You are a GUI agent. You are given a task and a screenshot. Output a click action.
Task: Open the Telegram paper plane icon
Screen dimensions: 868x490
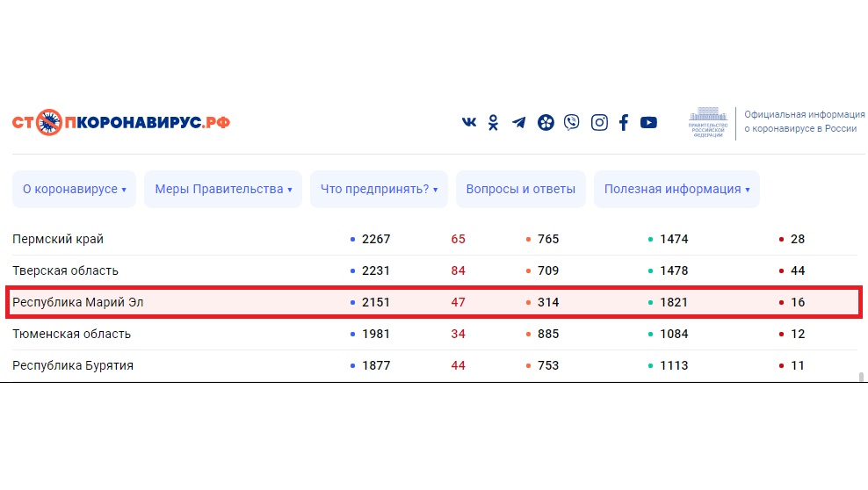click(518, 122)
